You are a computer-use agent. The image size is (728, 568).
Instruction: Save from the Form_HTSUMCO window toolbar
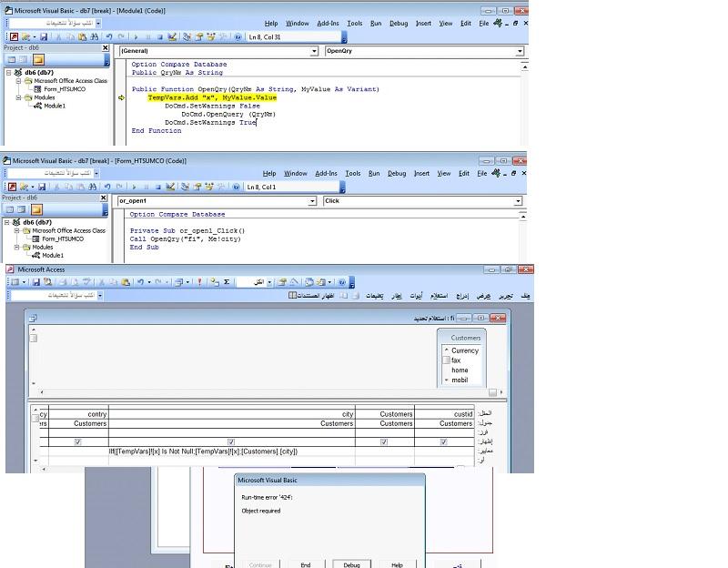point(42,187)
